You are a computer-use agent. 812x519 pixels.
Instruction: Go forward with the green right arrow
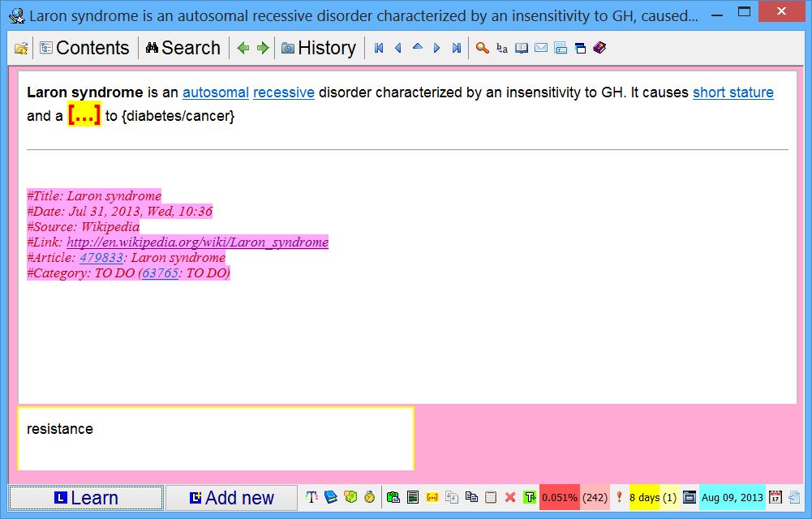click(x=262, y=49)
